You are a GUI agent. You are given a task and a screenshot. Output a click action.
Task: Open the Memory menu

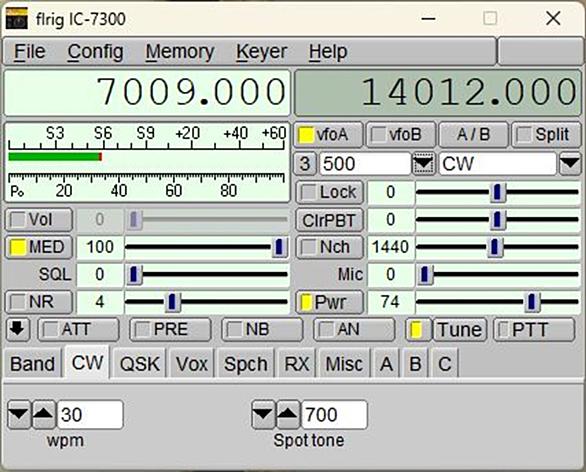[180, 52]
